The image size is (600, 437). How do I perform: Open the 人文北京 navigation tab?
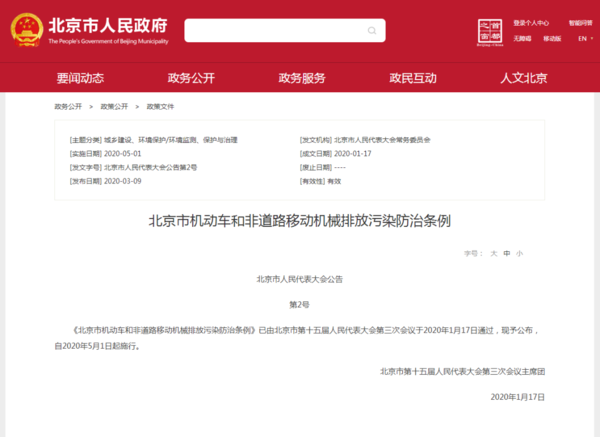click(524, 78)
